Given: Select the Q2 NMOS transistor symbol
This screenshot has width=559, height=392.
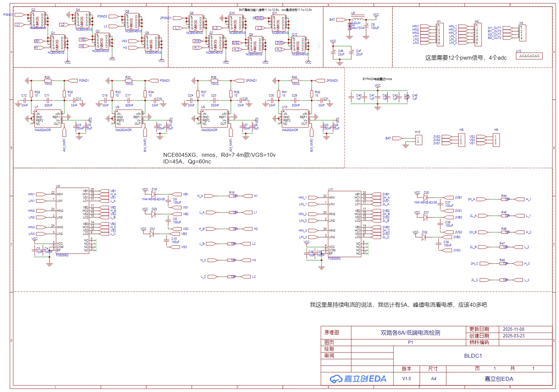Looking at the screenshot, I should tap(38, 19).
